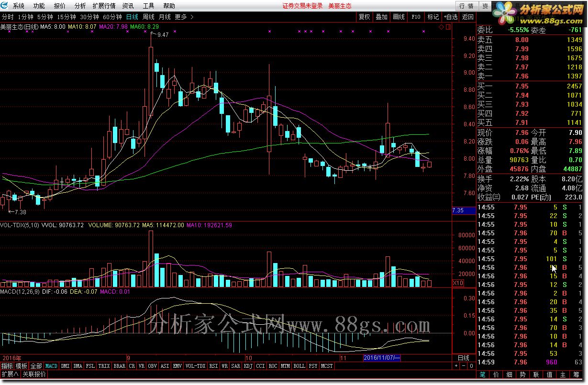Screen dimensions: 588x385
Task: Select the SAR indicator
Action: click(236, 366)
